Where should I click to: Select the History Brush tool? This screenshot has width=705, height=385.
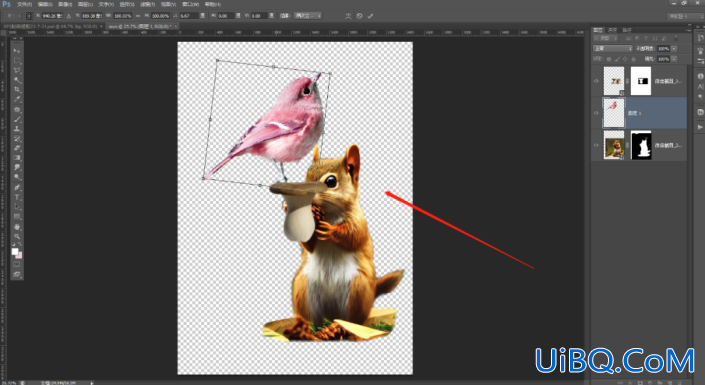point(17,139)
